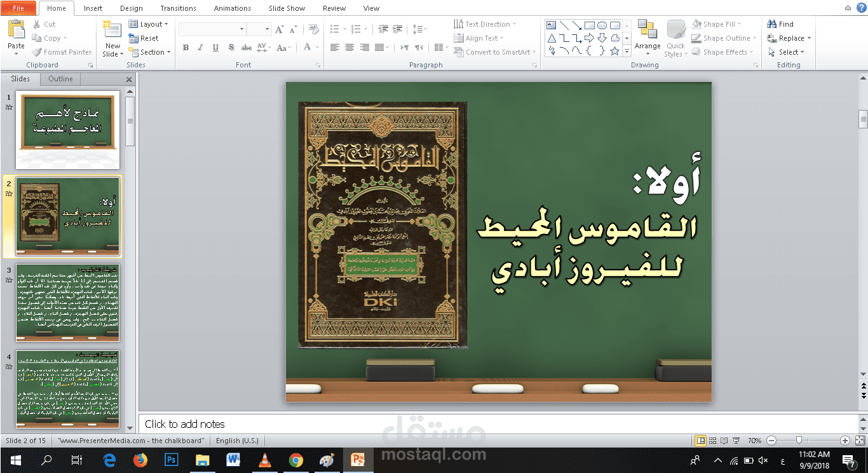
Task: Open the Select dropdown
Action: click(786, 52)
